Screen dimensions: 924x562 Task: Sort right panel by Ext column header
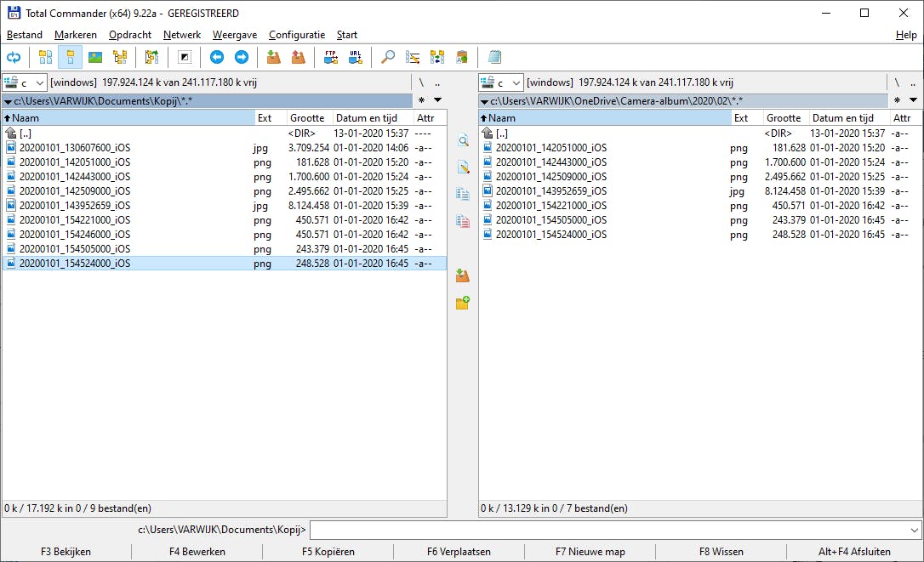[747, 118]
